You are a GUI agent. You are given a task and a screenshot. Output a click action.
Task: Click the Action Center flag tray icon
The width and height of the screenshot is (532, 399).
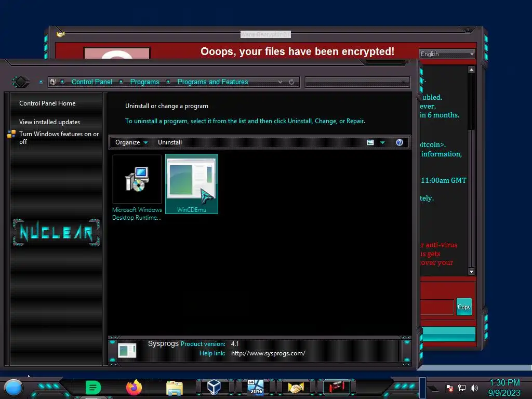[x=449, y=388]
